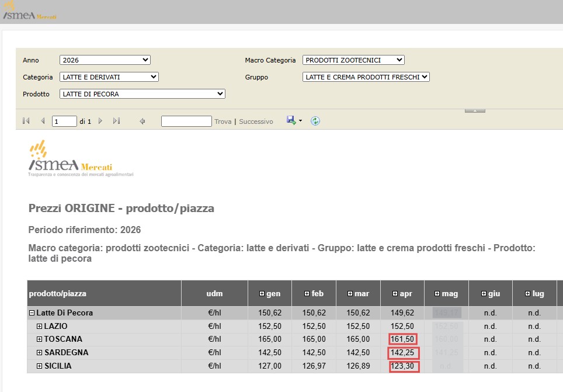The height and width of the screenshot is (392, 563).
Task: Click SICILIA March value 126,89
Action: (358, 366)
